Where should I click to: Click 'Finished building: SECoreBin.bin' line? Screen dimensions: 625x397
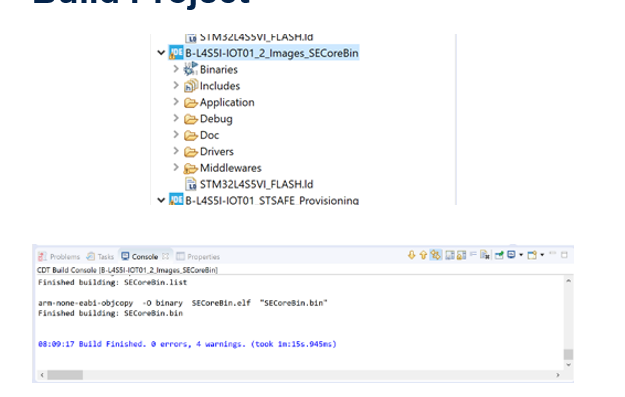pos(110,313)
